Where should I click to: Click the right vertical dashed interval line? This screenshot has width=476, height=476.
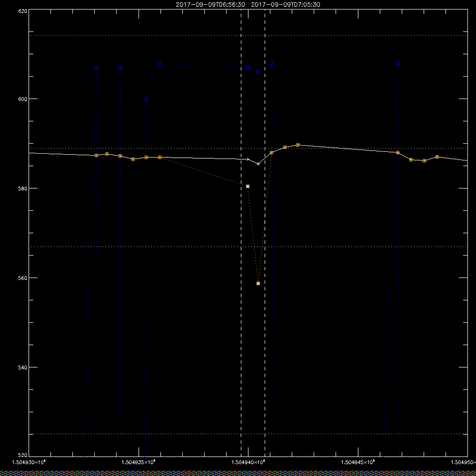(x=265, y=233)
